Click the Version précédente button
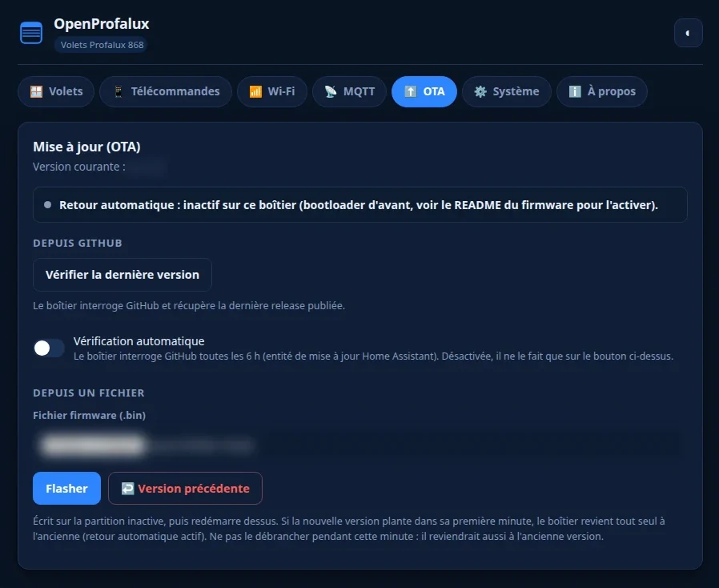719x588 pixels. tap(185, 488)
